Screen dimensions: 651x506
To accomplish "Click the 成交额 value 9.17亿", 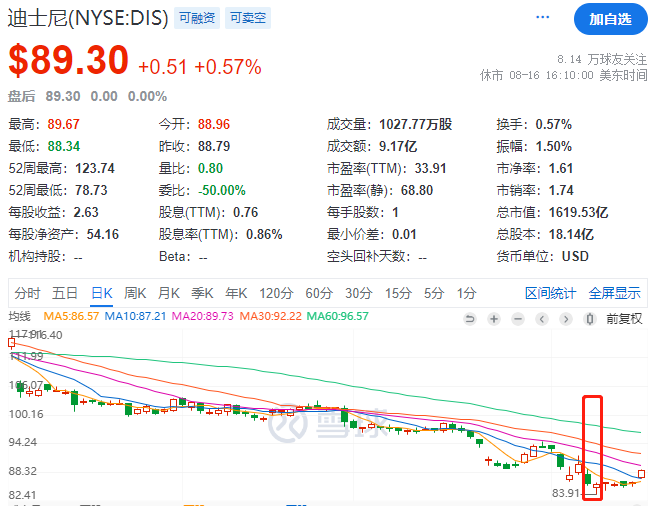I will point(398,146).
